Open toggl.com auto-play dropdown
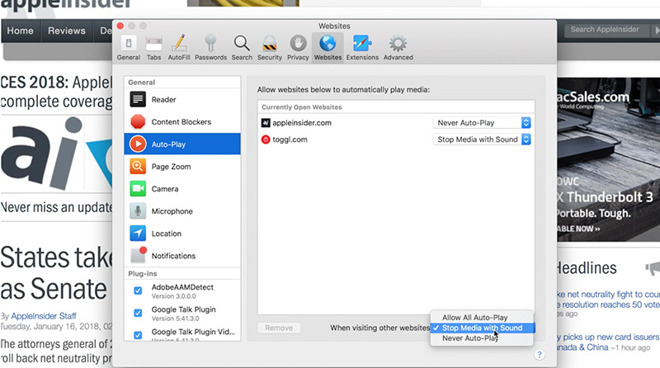This screenshot has width=660, height=368. click(x=482, y=139)
